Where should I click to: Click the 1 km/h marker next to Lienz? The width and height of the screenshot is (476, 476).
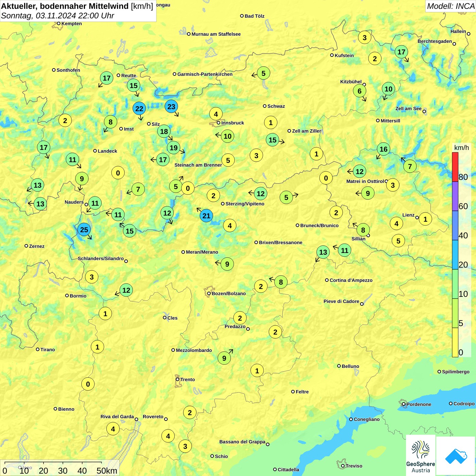[x=425, y=219]
